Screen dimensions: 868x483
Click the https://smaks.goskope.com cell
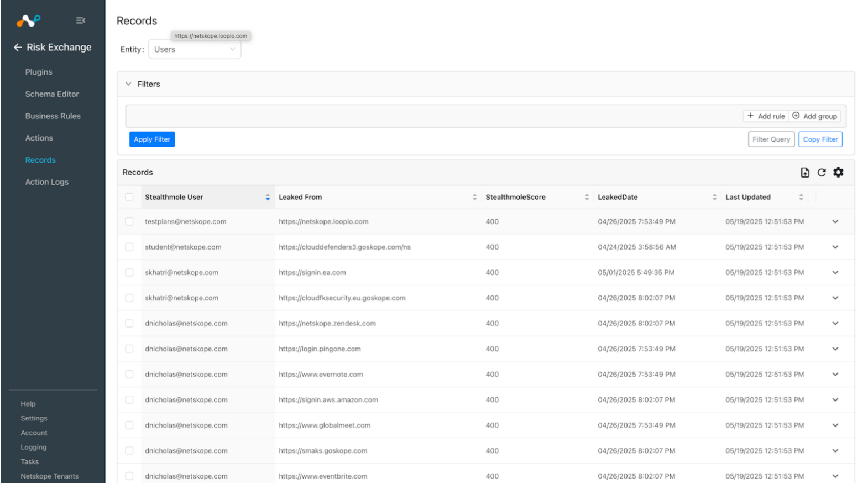tap(323, 450)
